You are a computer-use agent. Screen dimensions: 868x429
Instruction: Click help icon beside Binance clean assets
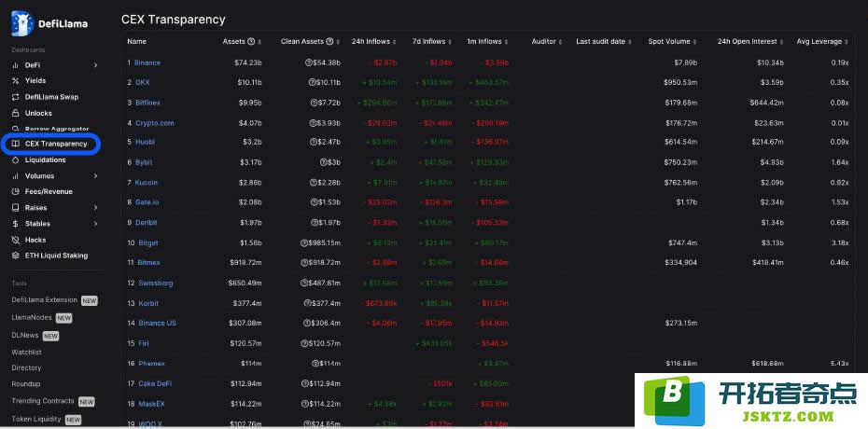pyautogui.click(x=308, y=62)
